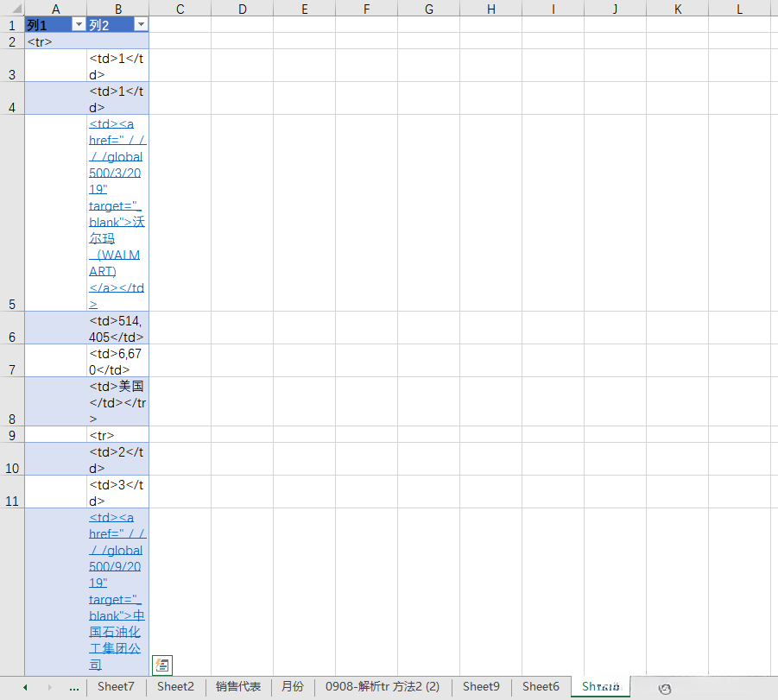Select cell B10 with <td>2</td>
This screenshot has height=700, width=778.
click(x=117, y=459)
